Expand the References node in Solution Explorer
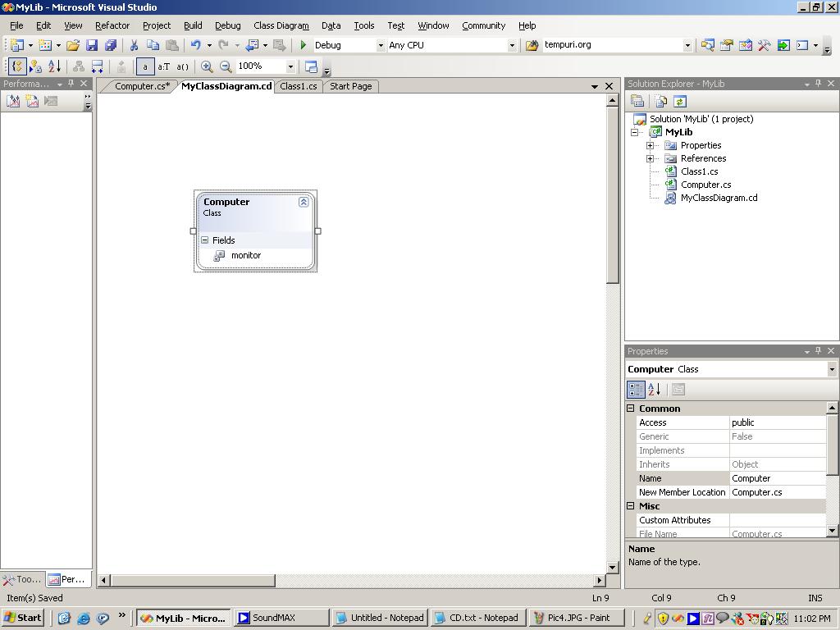 tap(650, 158)
